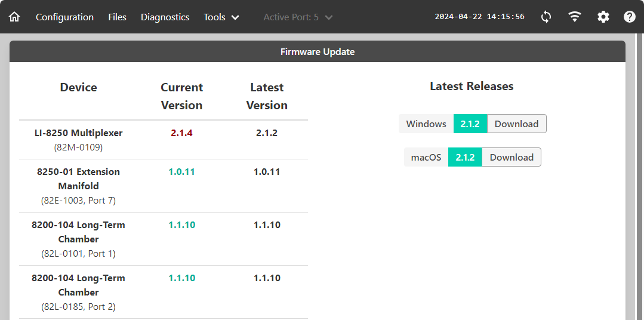Click the teal 2.1.2 badge beside macOS
This screenshot has height=320, width=644.
point(465,158)
